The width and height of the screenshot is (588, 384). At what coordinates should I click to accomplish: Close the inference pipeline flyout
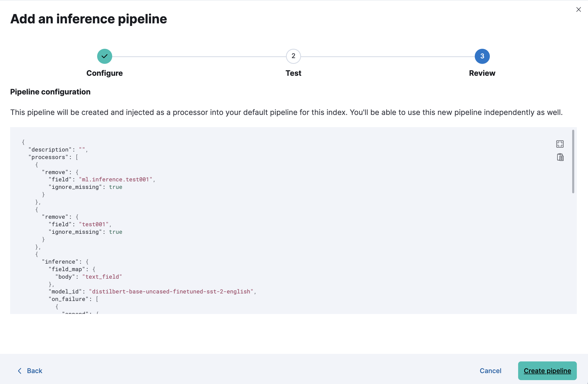[578, 10]
